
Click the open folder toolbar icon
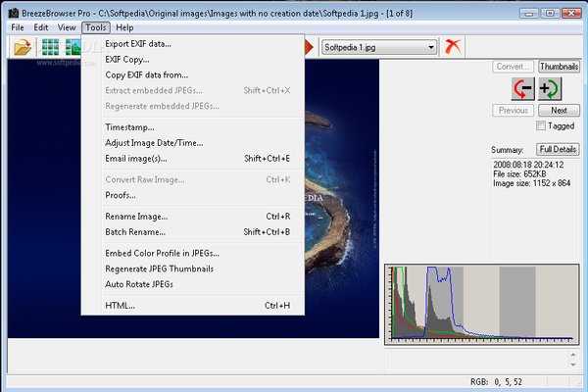(23, 48)
